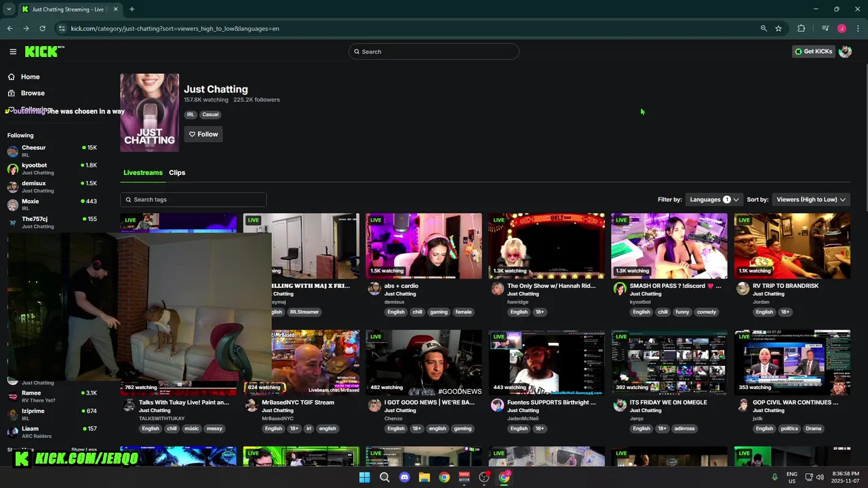Open a new browser tab
The width and height of the screenshot is (868, 488).
point(132,9)
